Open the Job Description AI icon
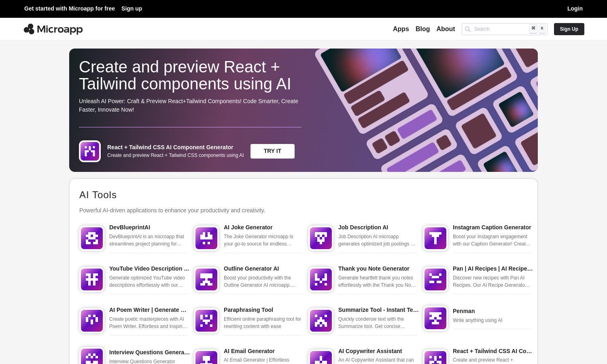Screen dimensions: 607x364 point(321,238)
